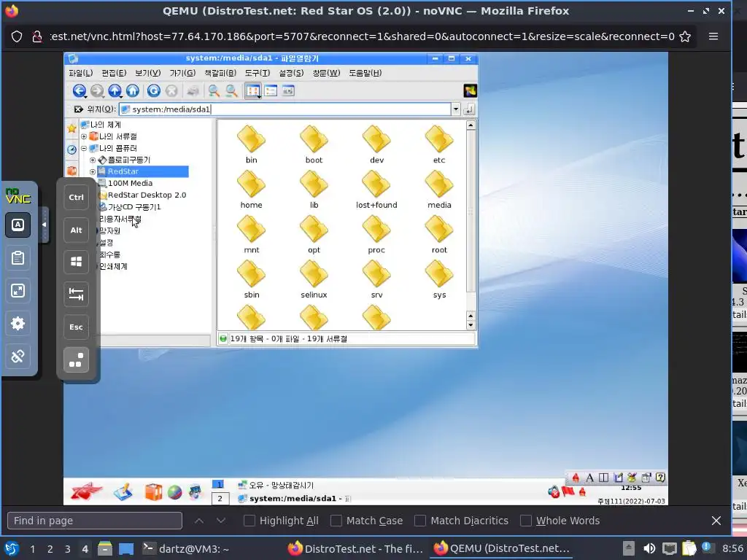This screenshot has width=747, height=560.
Task: Open the 파일(L) menu
Action: tap(80, 73)
